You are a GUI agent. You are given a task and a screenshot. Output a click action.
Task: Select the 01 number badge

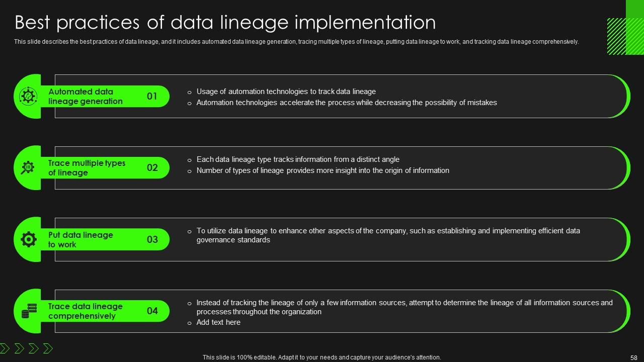click(x=152, y=96)
